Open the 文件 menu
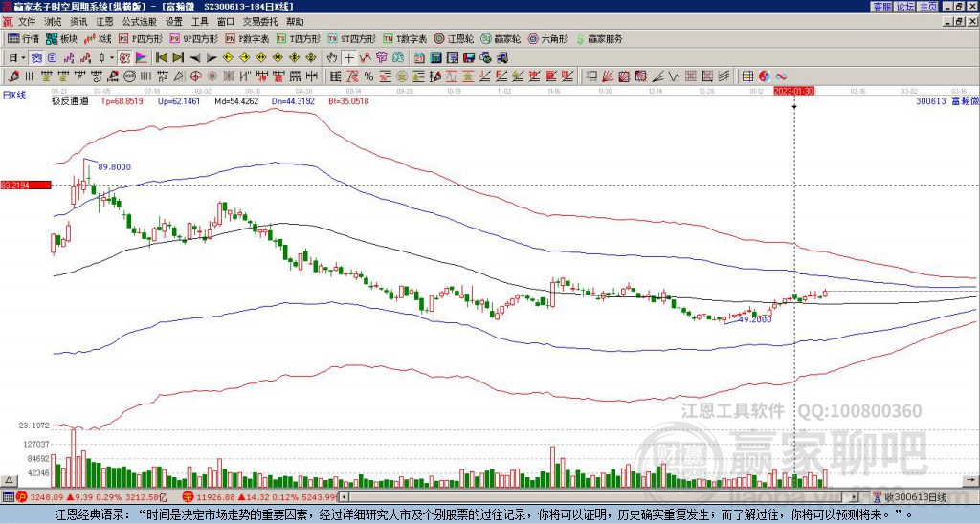This screenshot has width=980, height=524. [27, 21]
